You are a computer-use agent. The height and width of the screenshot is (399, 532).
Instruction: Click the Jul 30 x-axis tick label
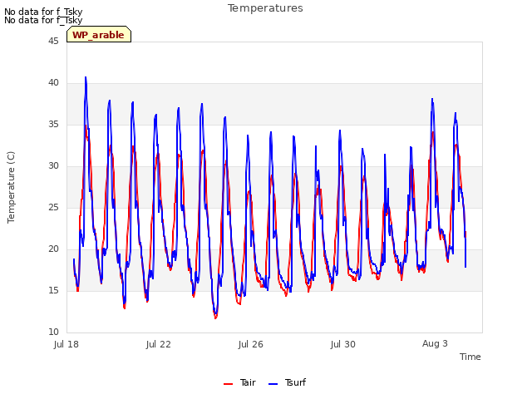[x=343, y=344]
